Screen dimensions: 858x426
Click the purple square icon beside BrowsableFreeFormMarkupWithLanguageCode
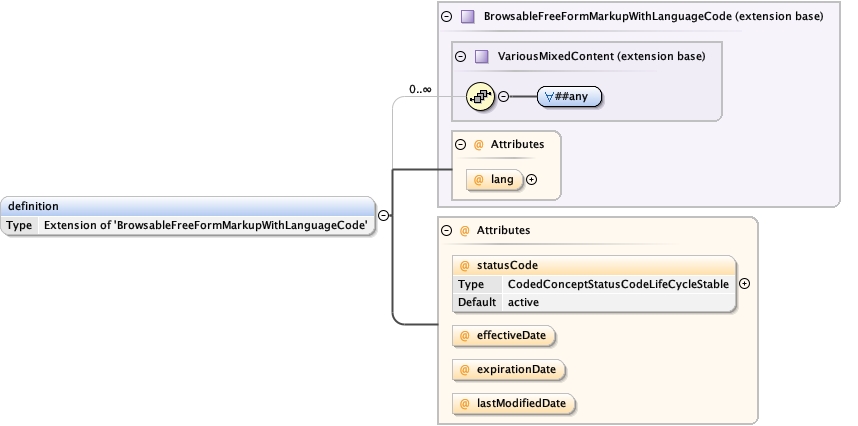coord(467,17)
